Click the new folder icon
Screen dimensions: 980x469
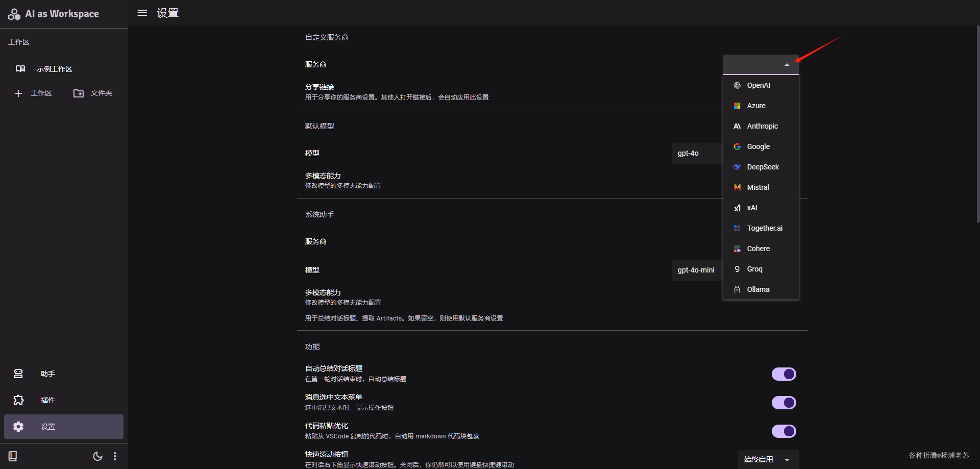tap(79, 93)
